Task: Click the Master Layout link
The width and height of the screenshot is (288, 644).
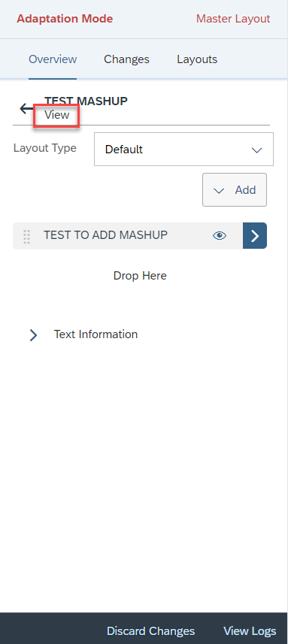Action: click(x=233, y=19)
